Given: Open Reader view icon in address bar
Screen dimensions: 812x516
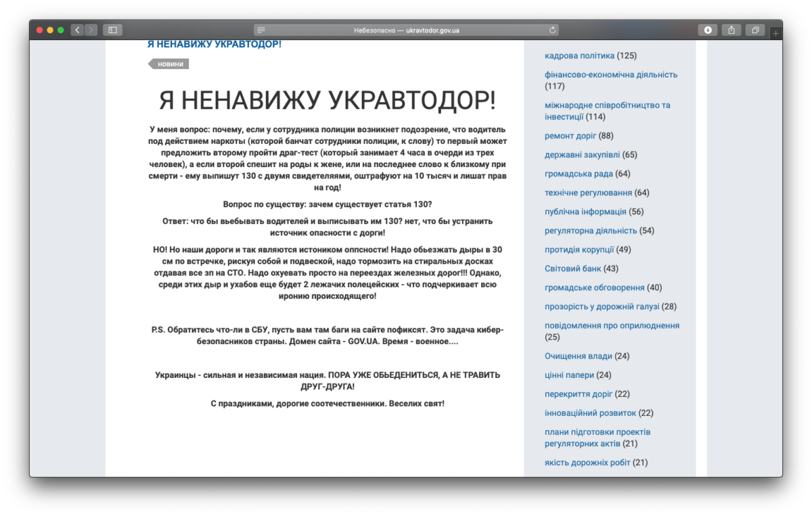Looking at the screenshot, I should [261, 30].
